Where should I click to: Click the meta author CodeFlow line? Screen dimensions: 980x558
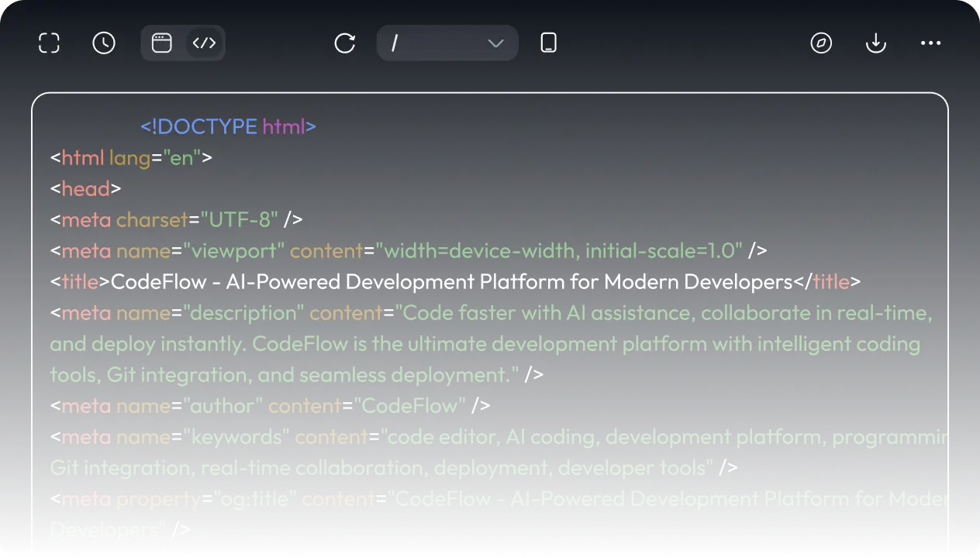(270, 405)
